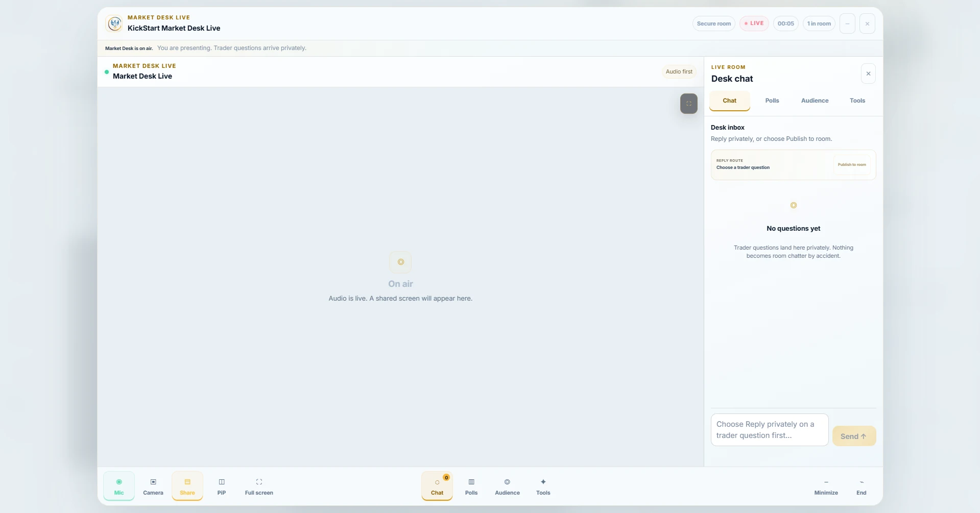Close the Market Desk Live window

(x=867, y=23)
